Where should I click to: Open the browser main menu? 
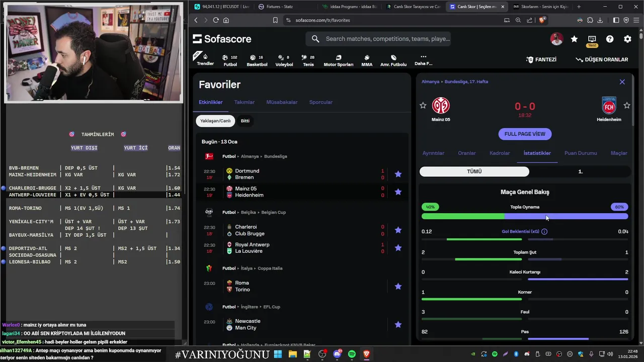(x=636, y=20)
